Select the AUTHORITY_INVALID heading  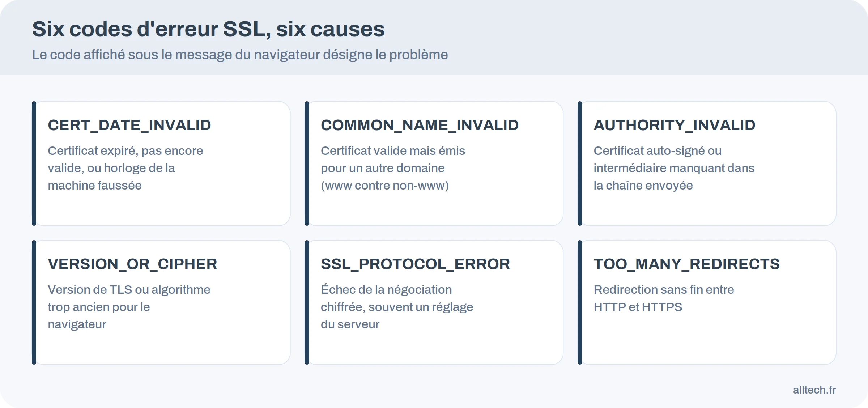click(675, 125)
